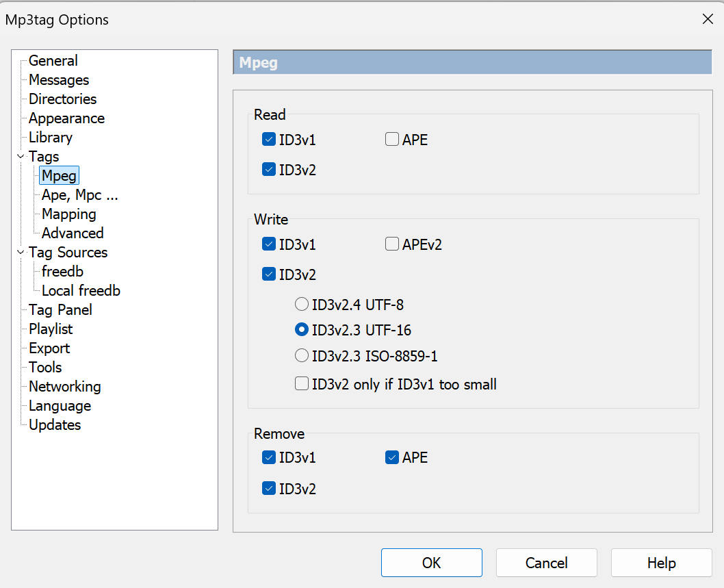Uncheck APE under Remove section

tap(392, 457)
